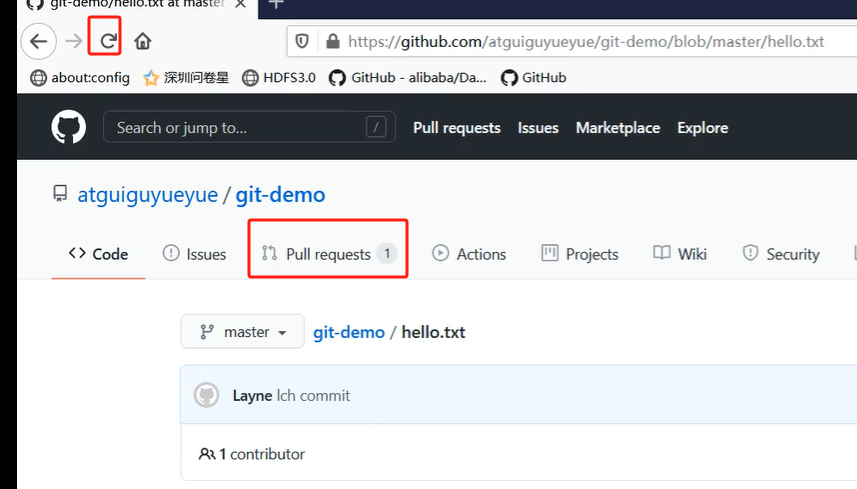Click the 1 contributor text
The image size is (857, 489).
(262, 454)
